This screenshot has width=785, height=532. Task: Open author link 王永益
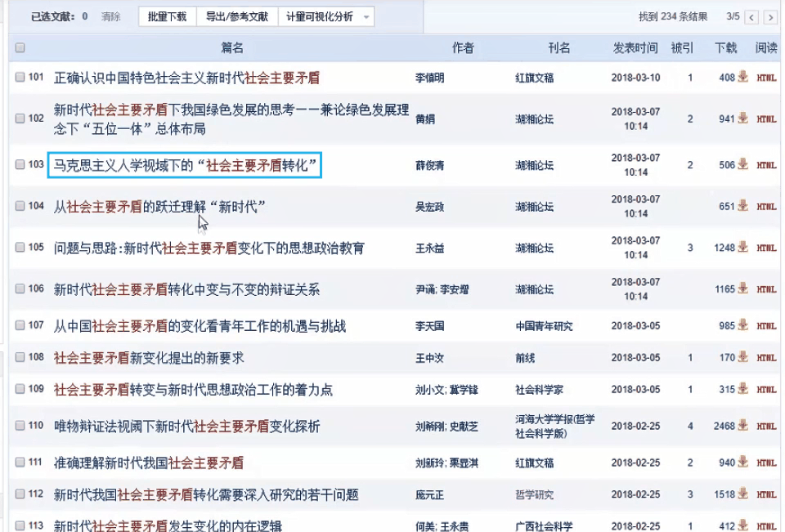coord(429,248)
